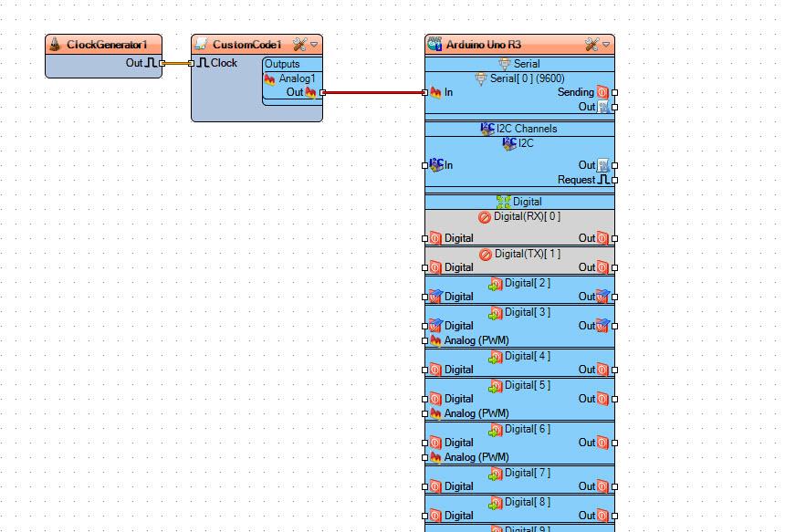Select the Digital[ 5 ] Analog (PWM) pin connector
The width and height of the screenshot is (785, 532).
pos(425,414)
